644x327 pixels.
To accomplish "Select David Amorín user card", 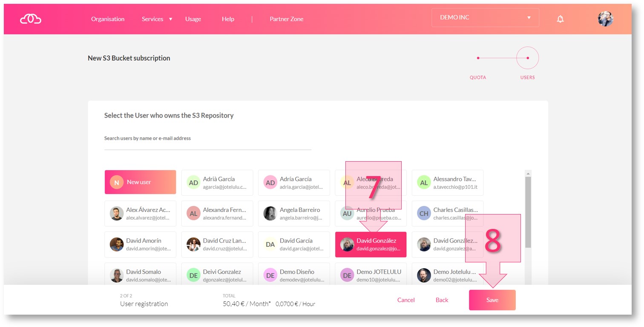I will (140, 244).
